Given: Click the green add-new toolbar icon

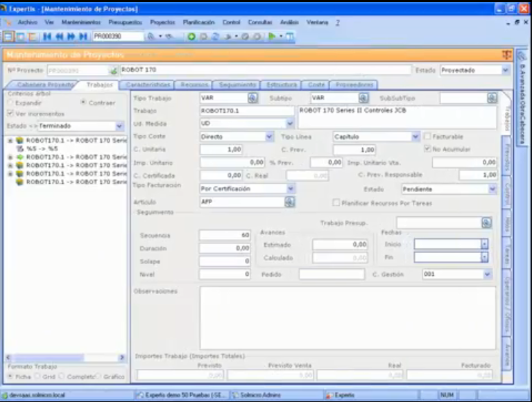Looking at the screenshot, I should 192,36.
